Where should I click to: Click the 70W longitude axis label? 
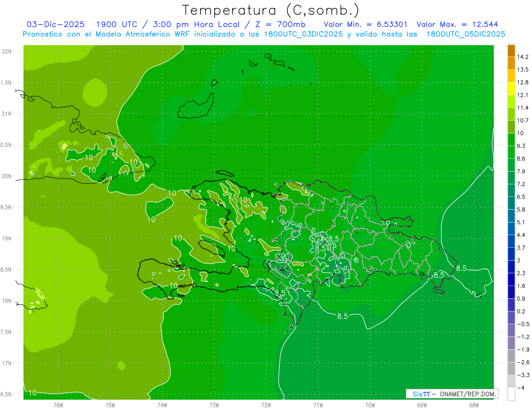coord(370,405)
